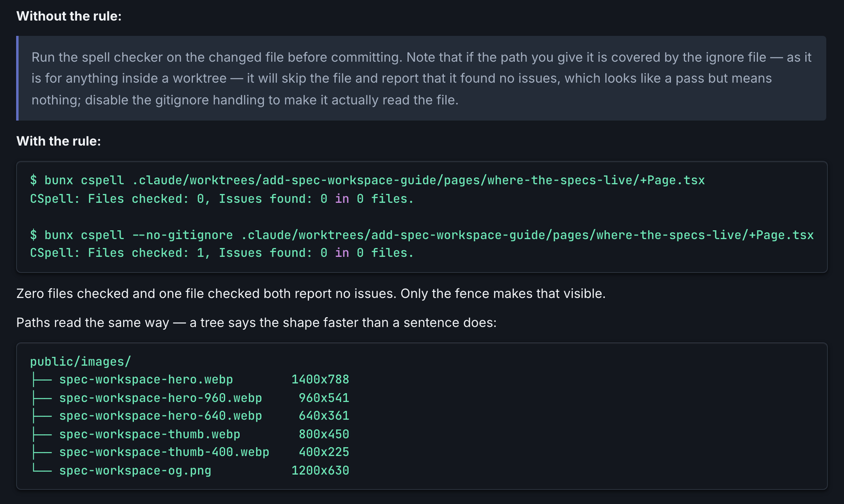Select the 'spec-workspace-thumb.webp' row
The image size is (844, 504).
(x=190, y=434)
